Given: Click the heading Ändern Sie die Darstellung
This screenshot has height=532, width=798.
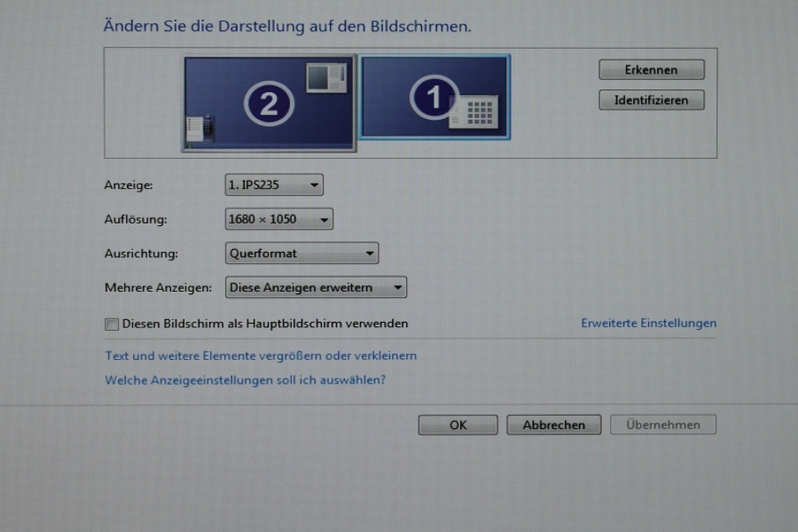Looking at the screenshot, I should pos(287,26).
